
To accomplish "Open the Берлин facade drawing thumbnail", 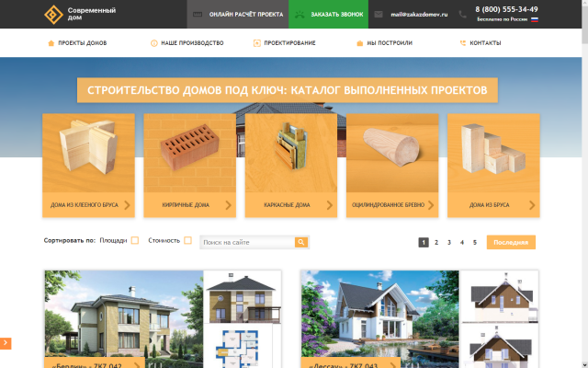I will [x=243, y=297].
